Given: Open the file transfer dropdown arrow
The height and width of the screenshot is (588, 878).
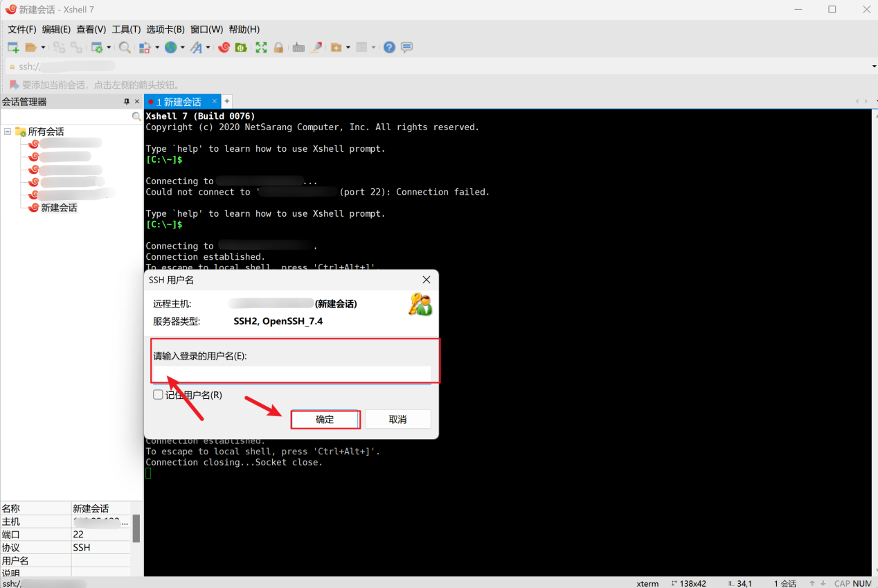Looking at the screenshot, I should (157, 47).
